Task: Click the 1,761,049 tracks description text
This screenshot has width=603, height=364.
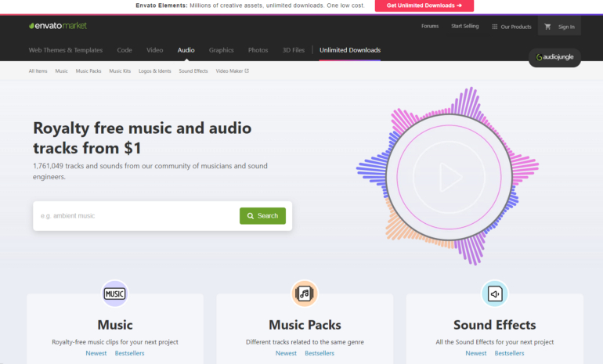Action: pyautogui.click(x=150, y=171)
